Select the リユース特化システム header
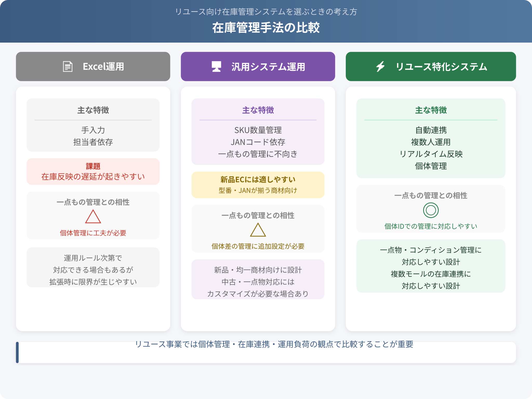This screenshot has height=399, width=532. [431, 66]
